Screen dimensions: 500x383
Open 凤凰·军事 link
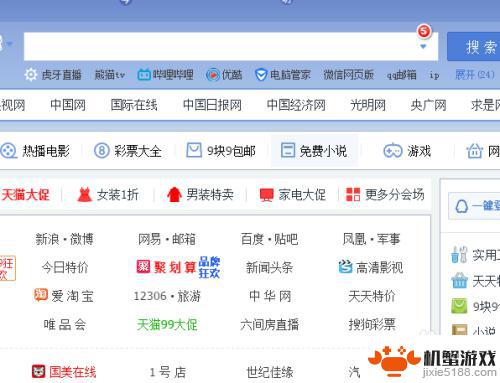371,239
